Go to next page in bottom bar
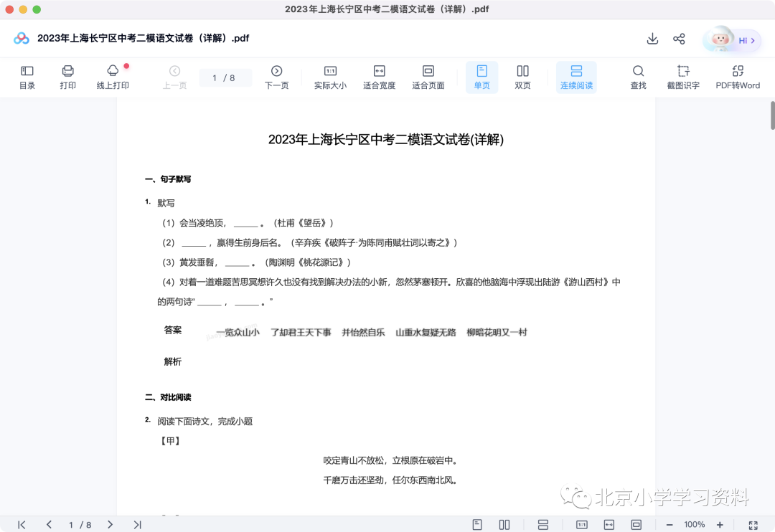This screenshot has width=775, height=532. 110,525
